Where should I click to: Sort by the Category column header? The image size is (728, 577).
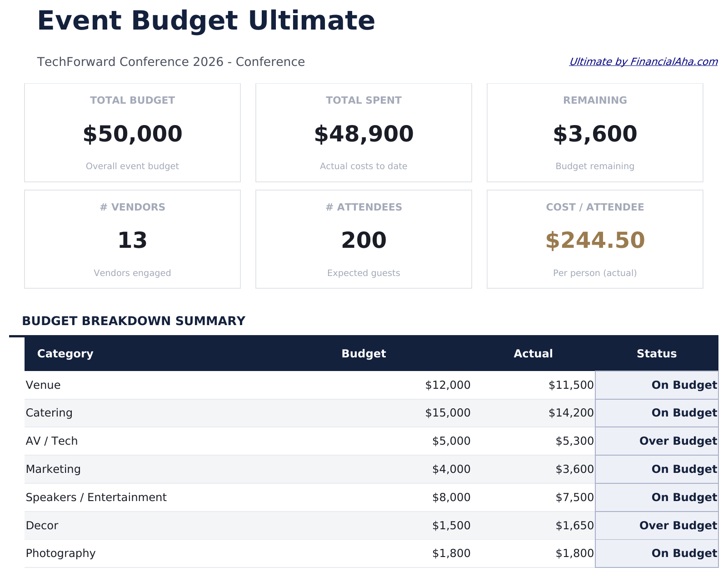point(65,353)
